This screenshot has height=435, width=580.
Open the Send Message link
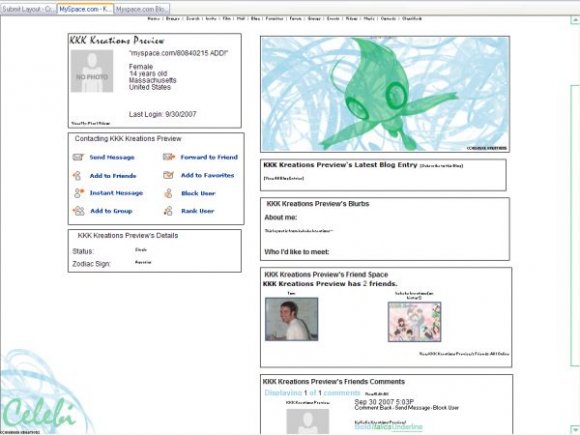tap(112, 157)
